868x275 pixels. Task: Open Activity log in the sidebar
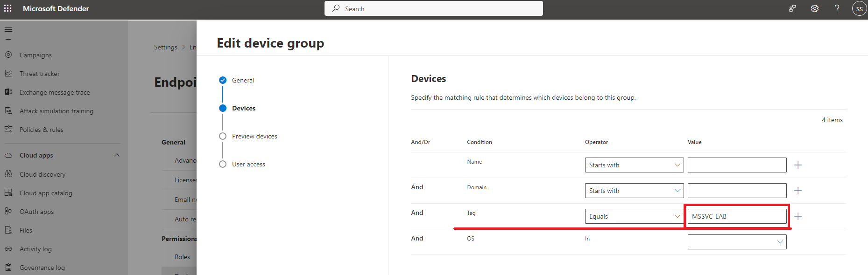point(35,249)
